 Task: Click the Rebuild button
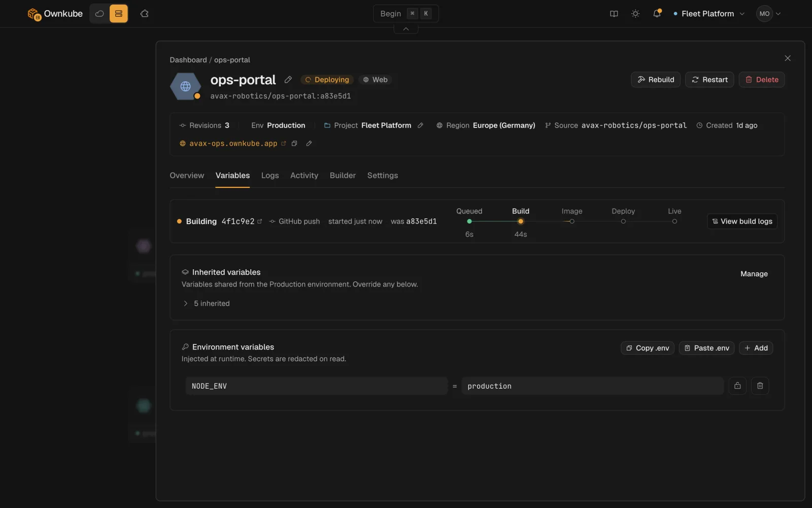656,80
